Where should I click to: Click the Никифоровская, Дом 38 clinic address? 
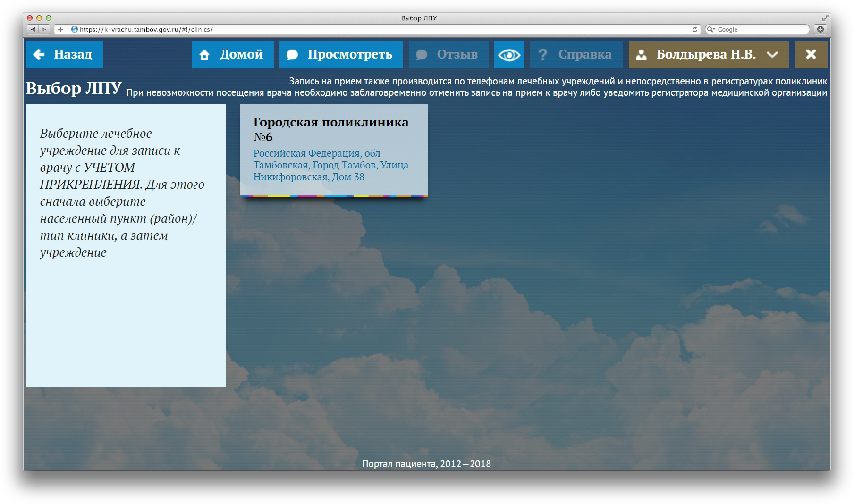click(309, 177)
